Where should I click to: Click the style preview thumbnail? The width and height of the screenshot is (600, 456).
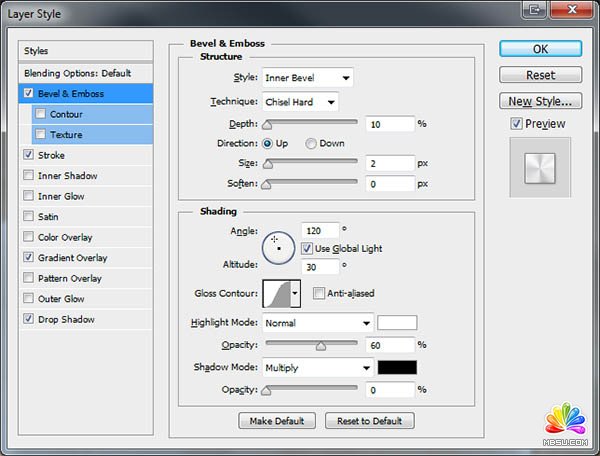[x=539, y=167]
